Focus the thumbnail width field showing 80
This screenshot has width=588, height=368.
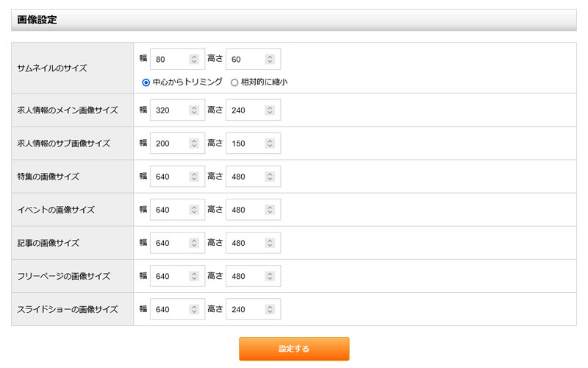click(170, 59)
